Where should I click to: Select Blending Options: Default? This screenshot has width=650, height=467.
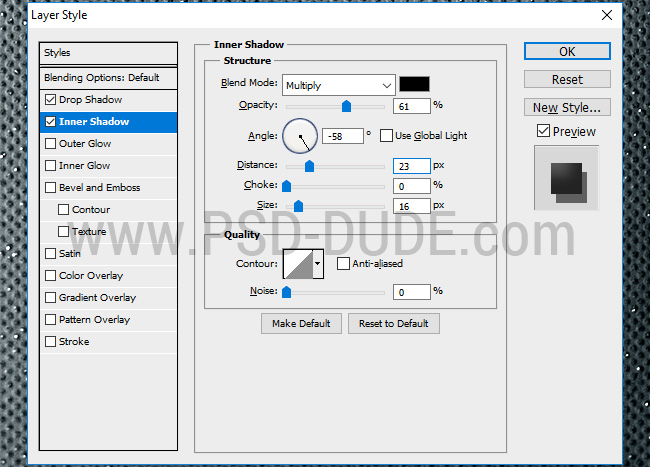point(109,78)
